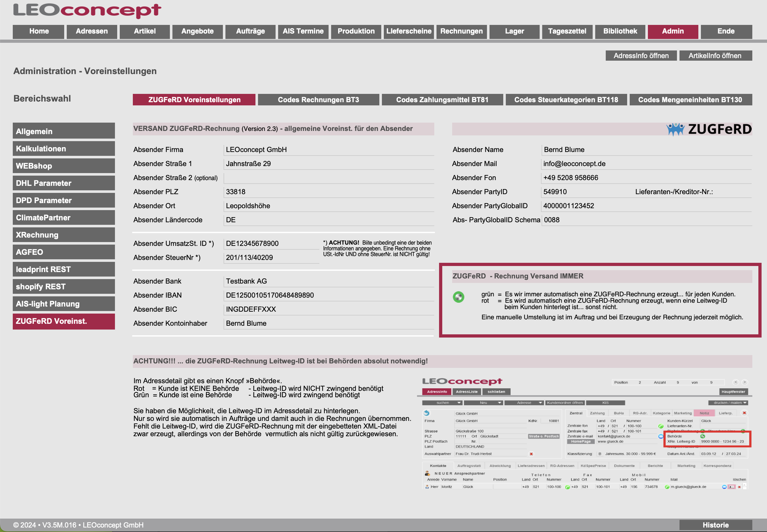The image size is (767, 532).
Task: Click AdressInfo öffnen button
Action: pyautogui.click(x=641, y=56)
